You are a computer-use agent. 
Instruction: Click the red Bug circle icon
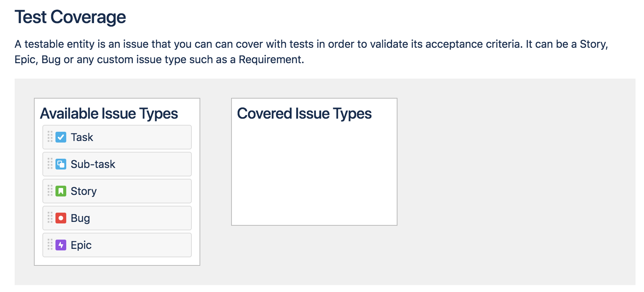click(x=61, y=218)
